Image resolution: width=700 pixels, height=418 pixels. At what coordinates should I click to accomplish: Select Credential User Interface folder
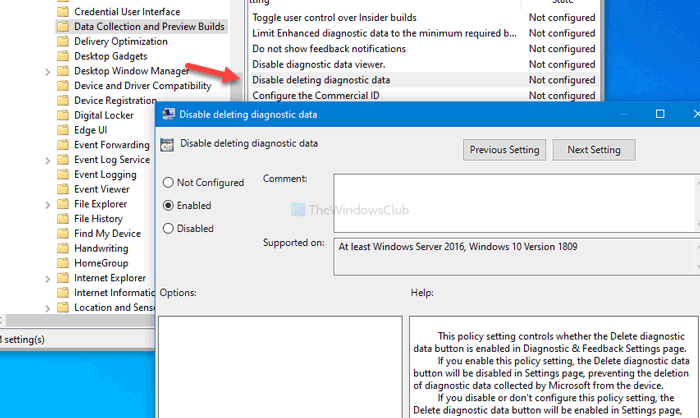click(127, 12)
